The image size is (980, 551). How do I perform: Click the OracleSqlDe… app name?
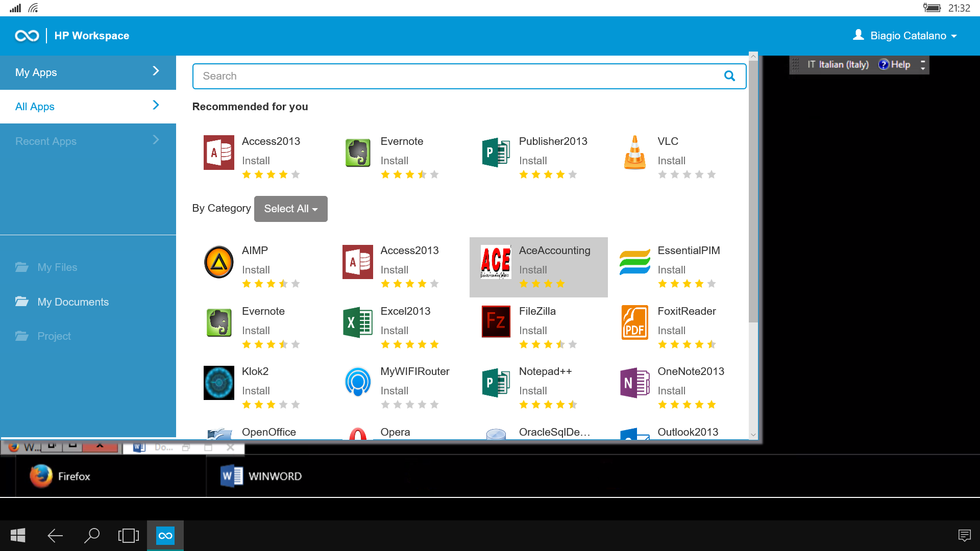point(554,432)
